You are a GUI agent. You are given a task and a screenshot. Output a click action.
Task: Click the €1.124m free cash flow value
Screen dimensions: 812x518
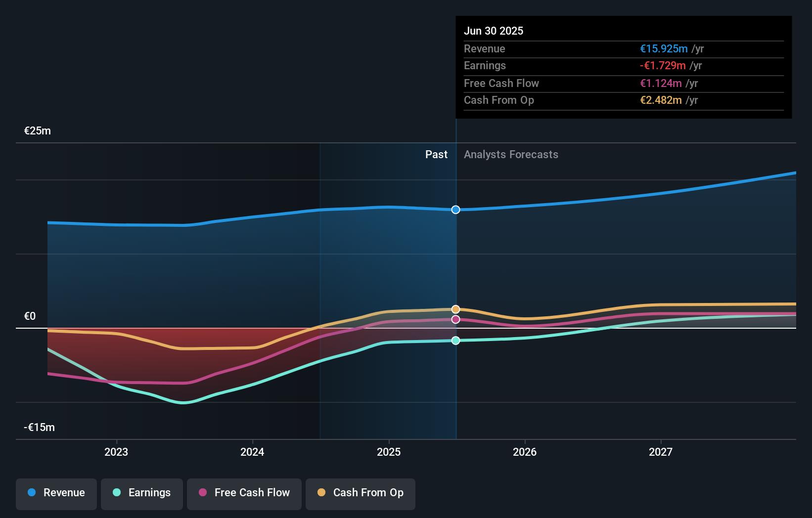(661, 84)
